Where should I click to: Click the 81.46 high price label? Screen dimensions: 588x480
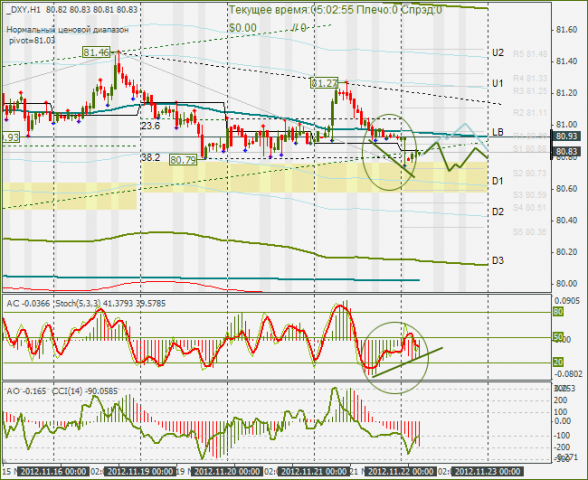pyautogui.click(x=96, y=52)
